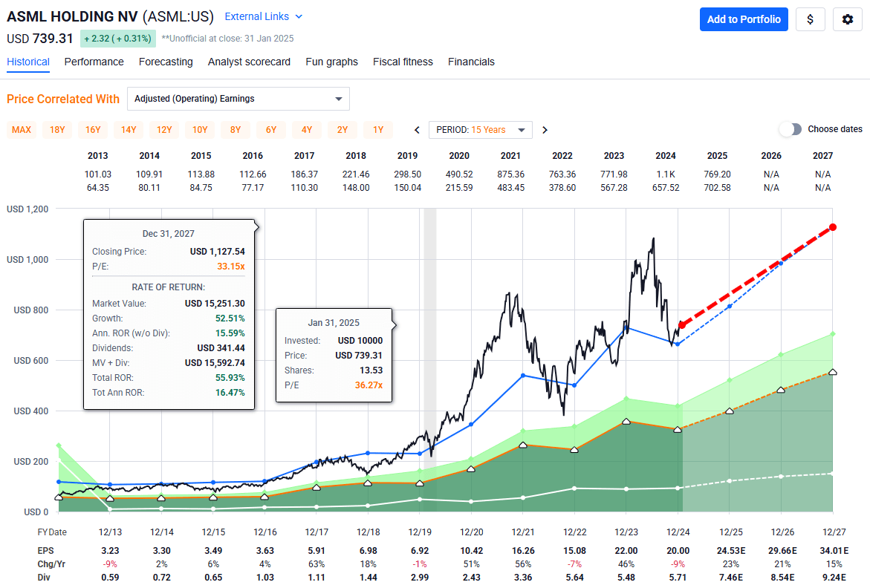Open the chart settings gear
The height and width of the screenshot is (588, 870).
[x=847, y=19]
